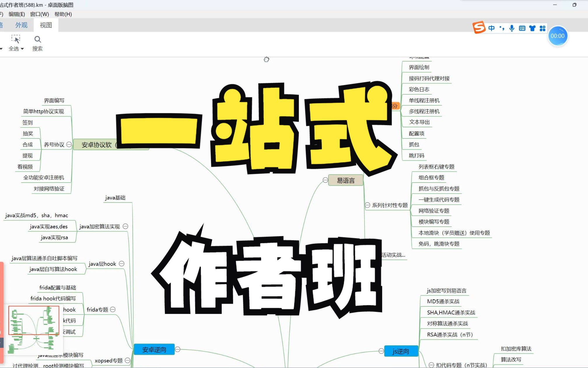Select the SHA,HMAC通杀实战 node
Screen dimensions: 588x368
click(x=451, y=313)
